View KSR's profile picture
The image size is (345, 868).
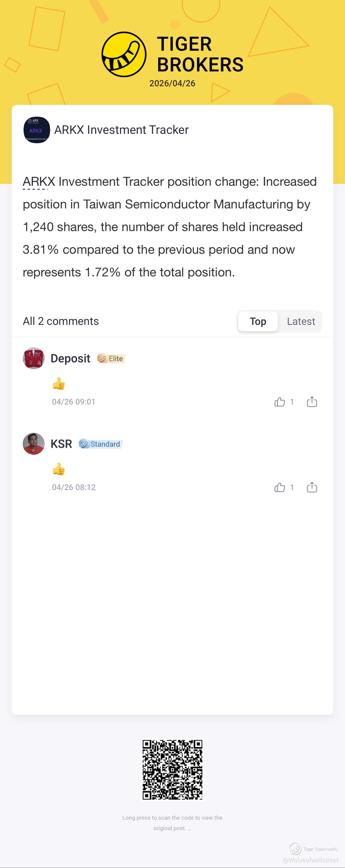(34, 444)
